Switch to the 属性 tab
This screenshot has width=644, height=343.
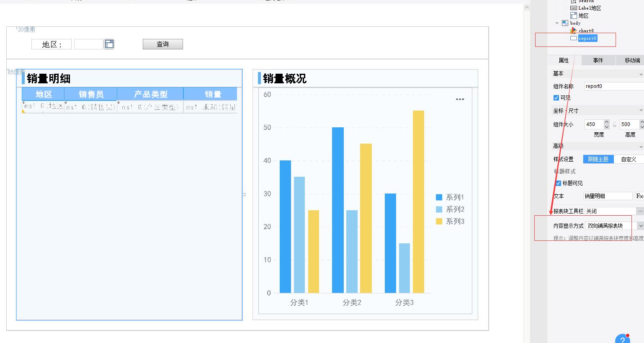(564, 60)
